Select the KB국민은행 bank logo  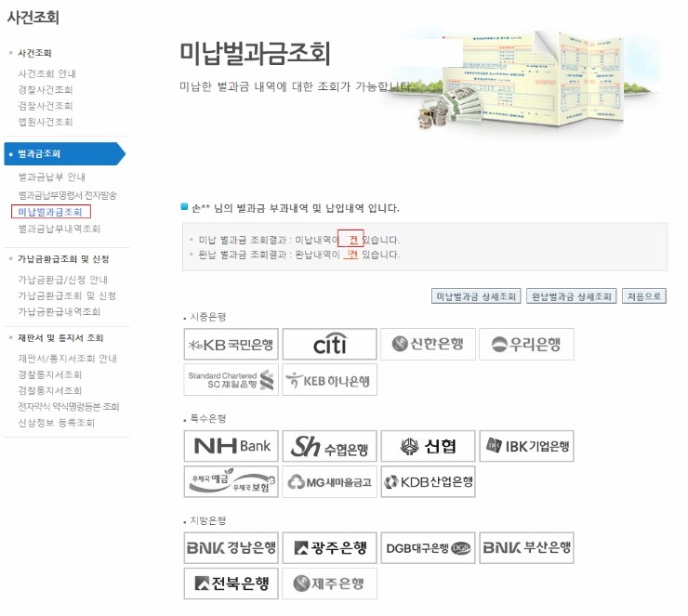(x=231, y=344)
